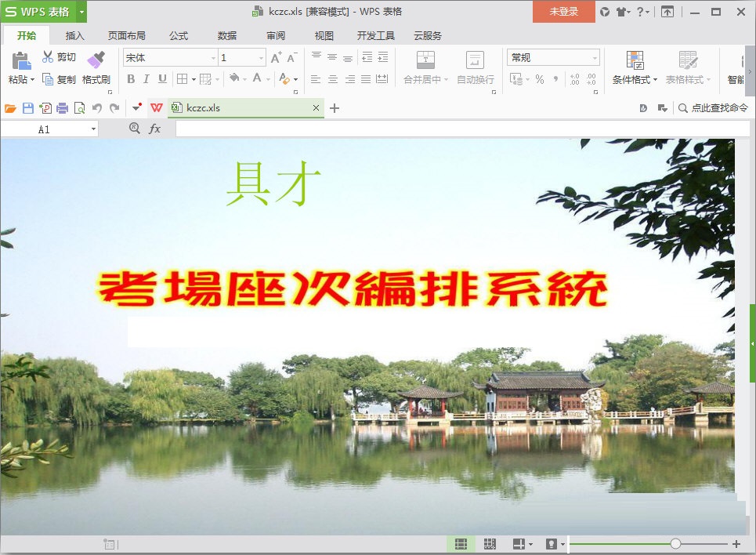
Task: Open print preview icon
Action: (x=80, y=108)
